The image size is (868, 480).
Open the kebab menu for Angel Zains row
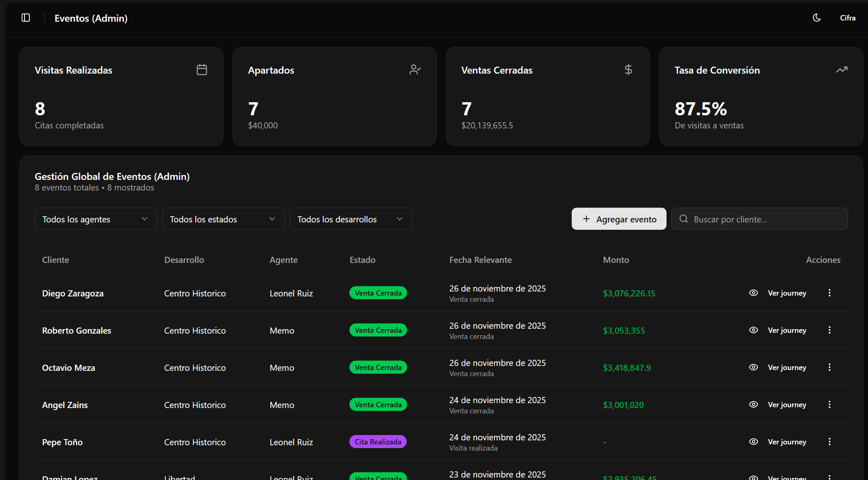click(x=830, y=404)
